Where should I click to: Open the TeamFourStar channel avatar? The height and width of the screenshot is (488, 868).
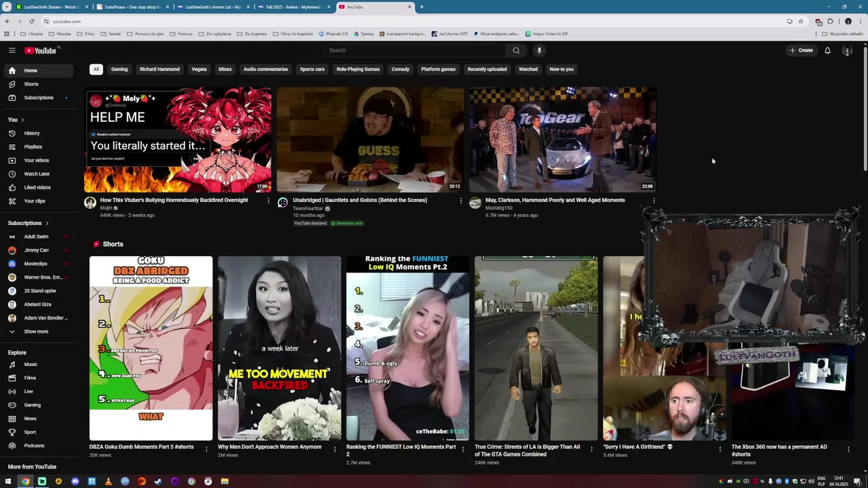tap(283, 203)
